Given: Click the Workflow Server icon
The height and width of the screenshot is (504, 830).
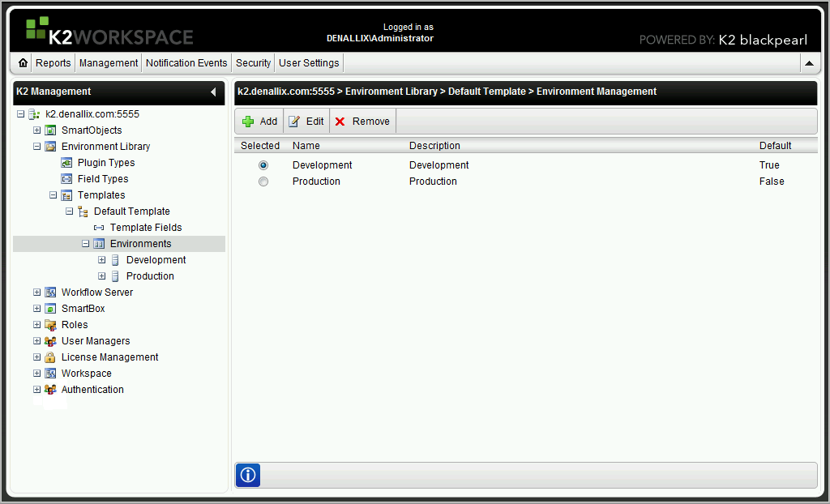Looking at the screenshot, I should click(x=50, y=293).
